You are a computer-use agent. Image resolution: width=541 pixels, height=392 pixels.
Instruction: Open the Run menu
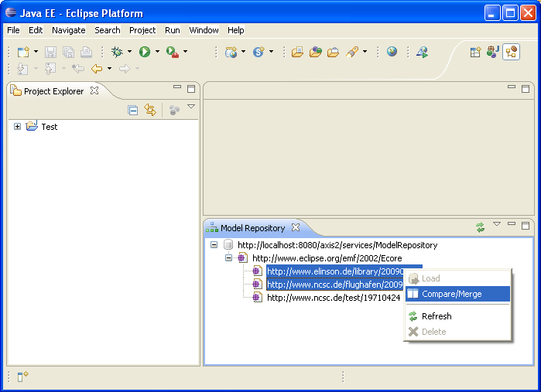[172, 30]
